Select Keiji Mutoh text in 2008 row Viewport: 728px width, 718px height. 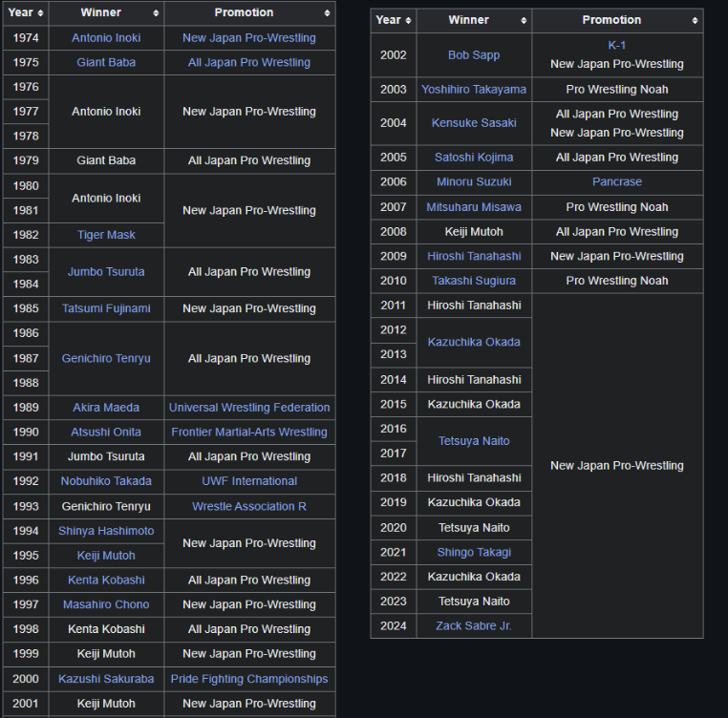(x=474, y=232)
